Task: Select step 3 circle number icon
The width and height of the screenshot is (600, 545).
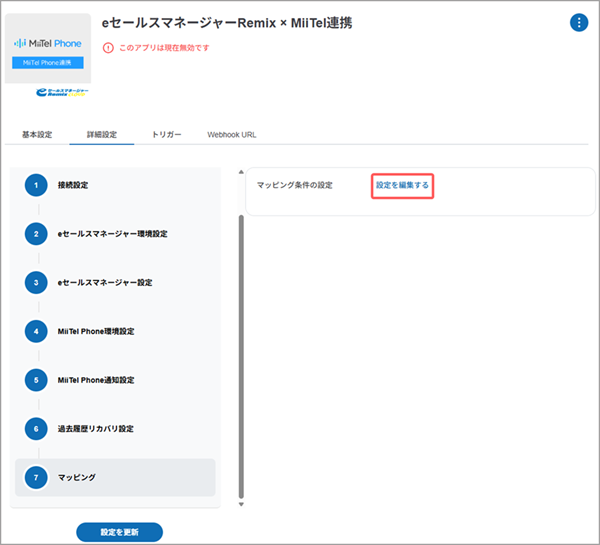Action: coord(37,282)
